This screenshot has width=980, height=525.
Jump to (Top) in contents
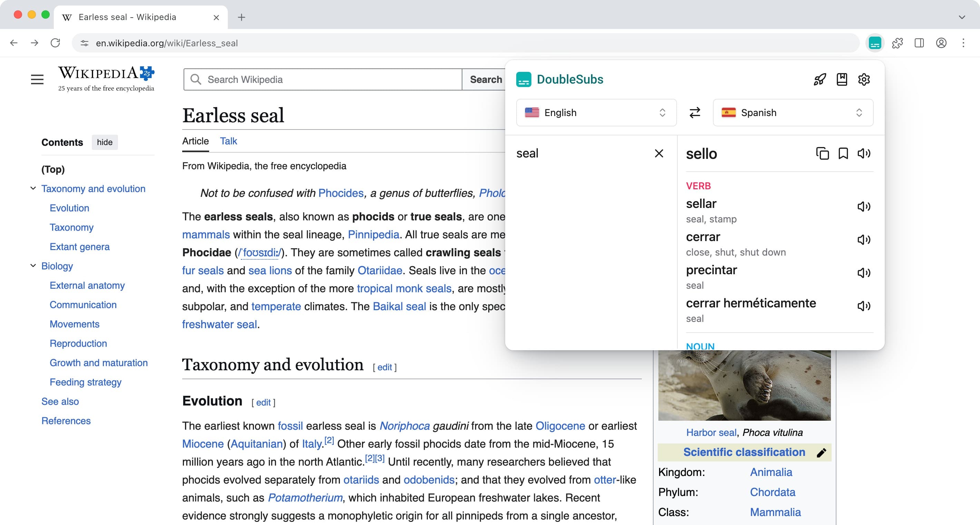click(x=53, y=169)
